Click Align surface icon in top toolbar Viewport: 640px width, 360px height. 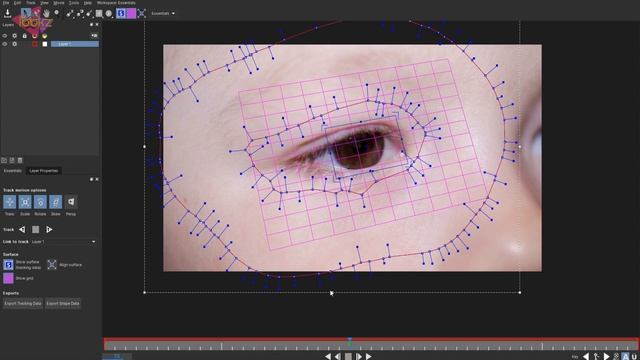pos(142,13)
